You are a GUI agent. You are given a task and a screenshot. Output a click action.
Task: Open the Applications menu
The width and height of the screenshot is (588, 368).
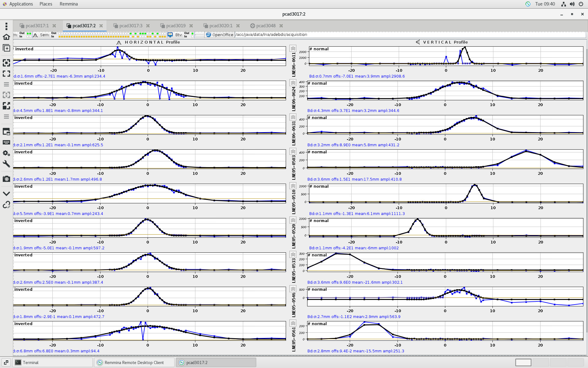(x=21, y=4)
